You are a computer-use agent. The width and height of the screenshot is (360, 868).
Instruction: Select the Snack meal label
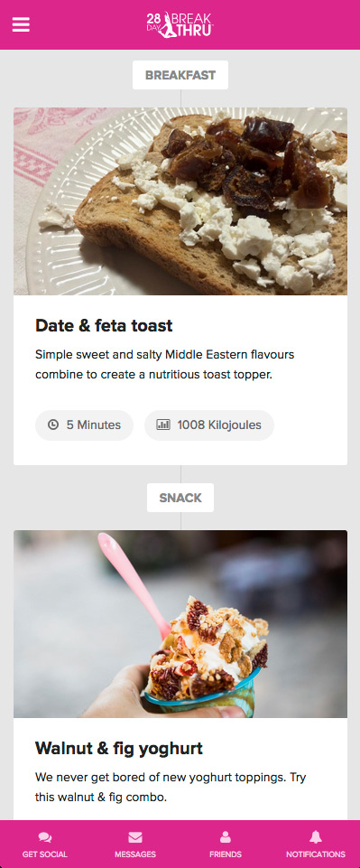(180, 498)
